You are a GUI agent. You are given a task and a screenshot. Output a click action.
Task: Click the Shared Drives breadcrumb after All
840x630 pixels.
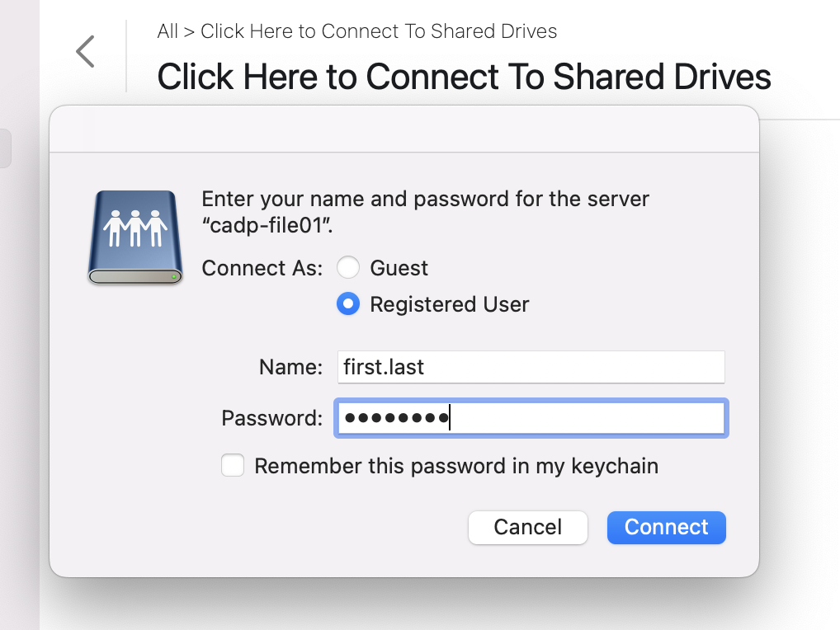click(x=379, y=31)
